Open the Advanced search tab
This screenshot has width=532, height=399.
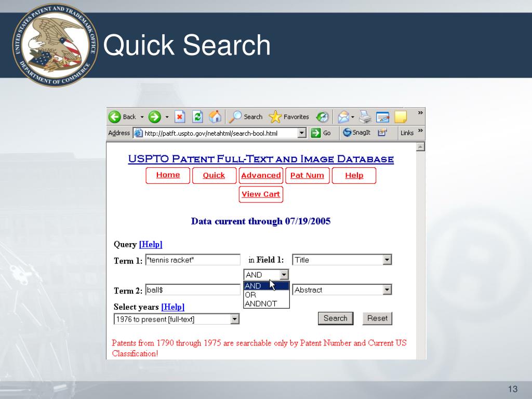tap(261, 176)
